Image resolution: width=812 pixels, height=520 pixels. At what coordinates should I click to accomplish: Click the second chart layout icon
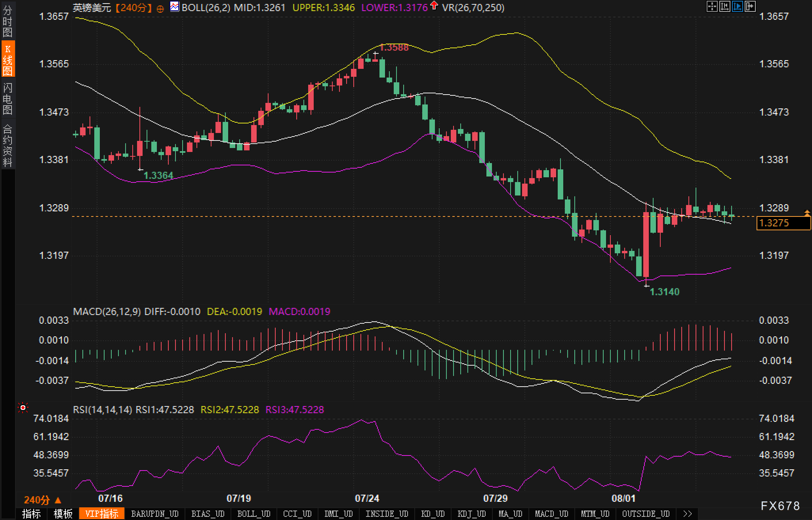point(724,6)
